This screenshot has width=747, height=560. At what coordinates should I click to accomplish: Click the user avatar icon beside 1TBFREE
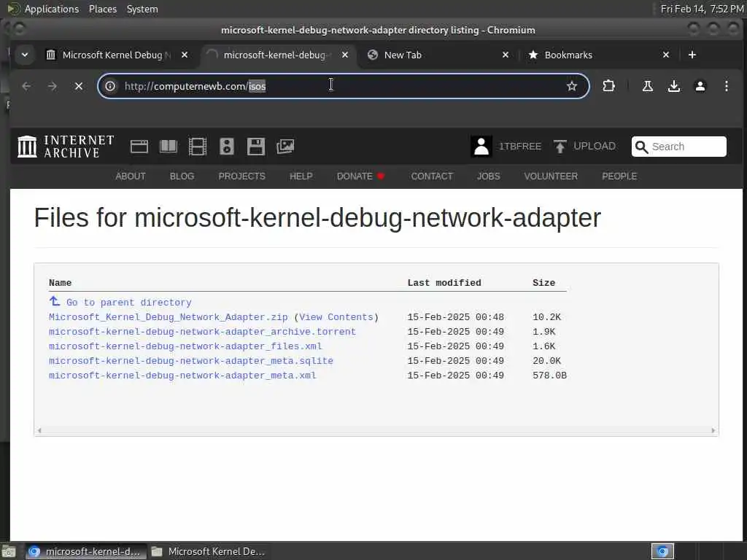[481, 146]
